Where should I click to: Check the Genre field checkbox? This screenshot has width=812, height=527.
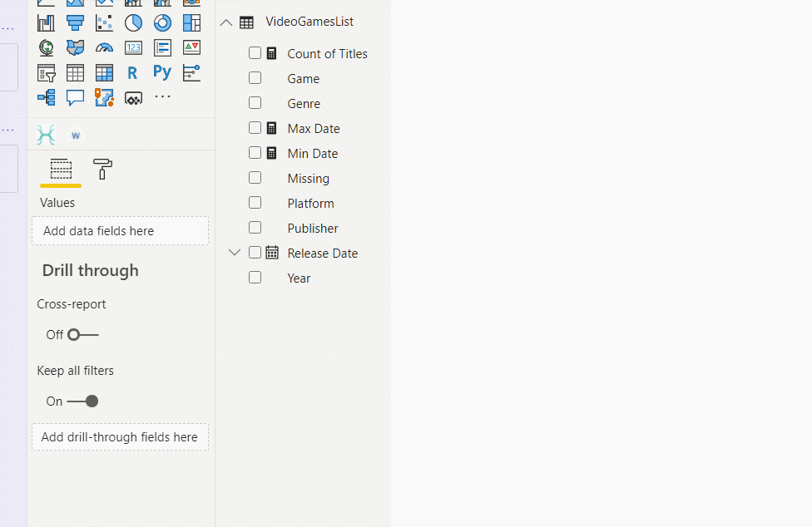pyautogui.click(x=255, y=103)
